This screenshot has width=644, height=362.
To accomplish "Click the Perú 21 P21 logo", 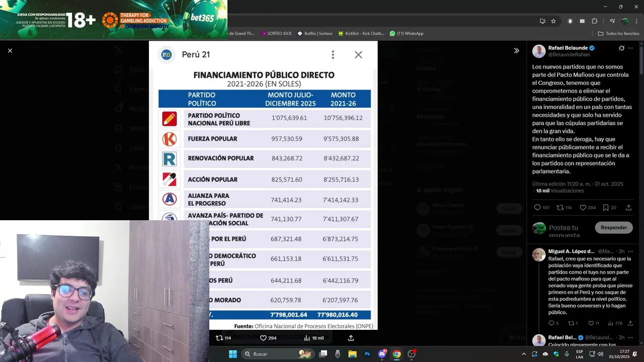I will click(x=167, y=55).
